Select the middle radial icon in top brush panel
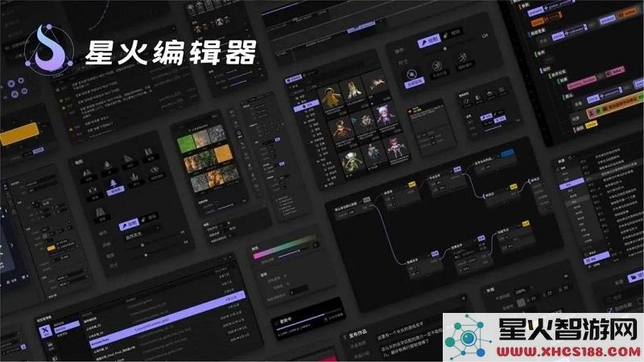This screenshot has height=362, width=644. click(x=437, y=66)
